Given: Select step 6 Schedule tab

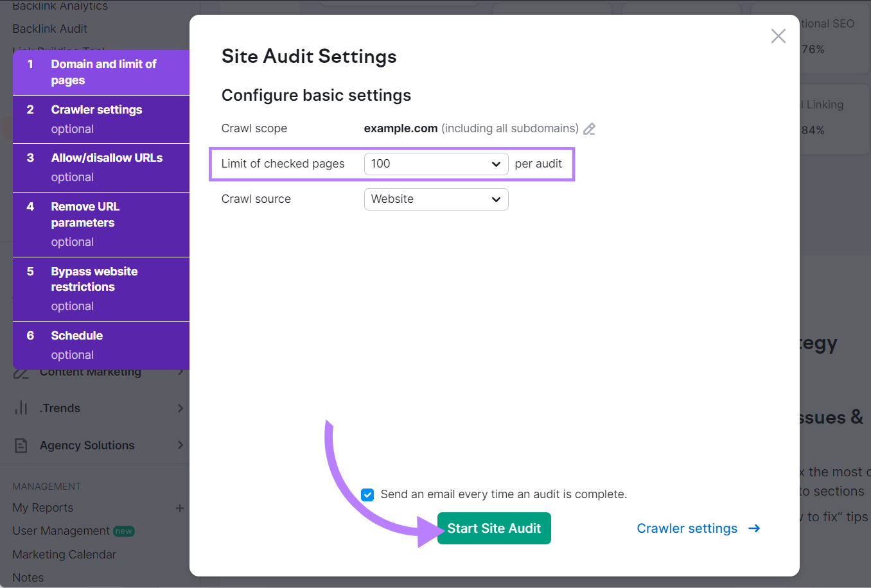Looking at the screenshot, I should pyautogui.click(x=101, y=345).
